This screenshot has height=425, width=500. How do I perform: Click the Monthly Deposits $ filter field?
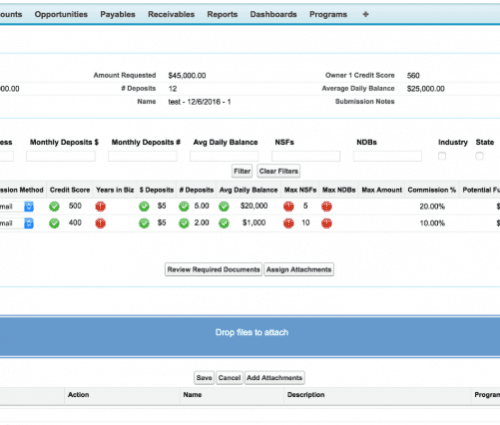click(x=61, y=156)
